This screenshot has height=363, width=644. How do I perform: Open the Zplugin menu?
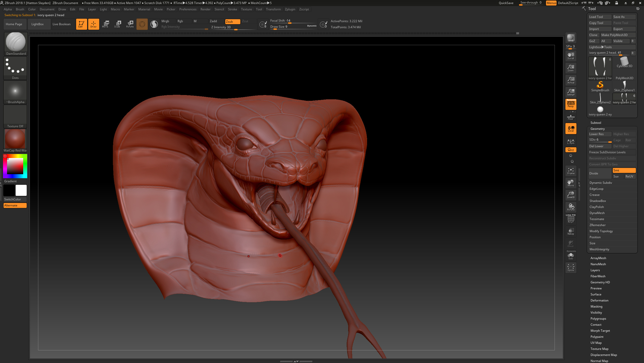coord(290,9)
